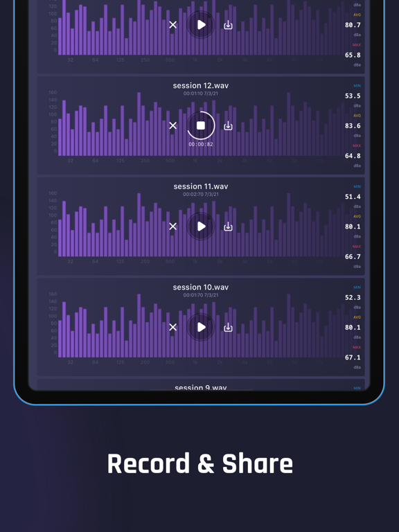Click the 52.3 value in session 10

(353, 298)
